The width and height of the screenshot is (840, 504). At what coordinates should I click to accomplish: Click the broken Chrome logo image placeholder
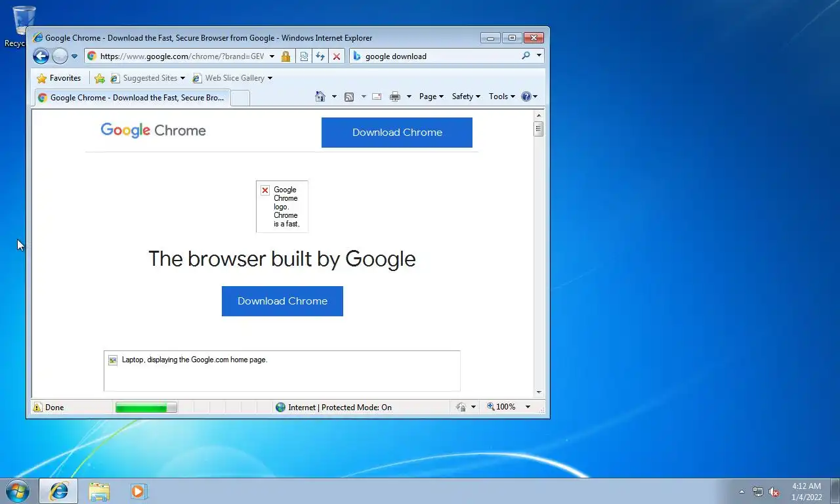pos(282,207)
